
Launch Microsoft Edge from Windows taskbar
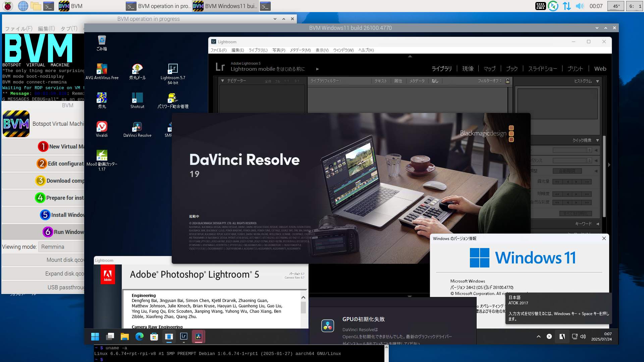coord(140,337)
